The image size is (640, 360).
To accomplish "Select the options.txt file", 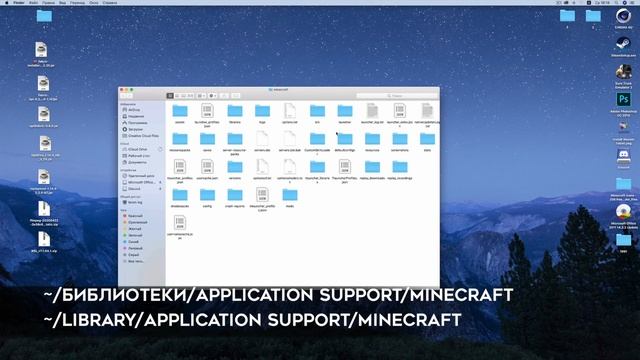I will click(290, 111).
